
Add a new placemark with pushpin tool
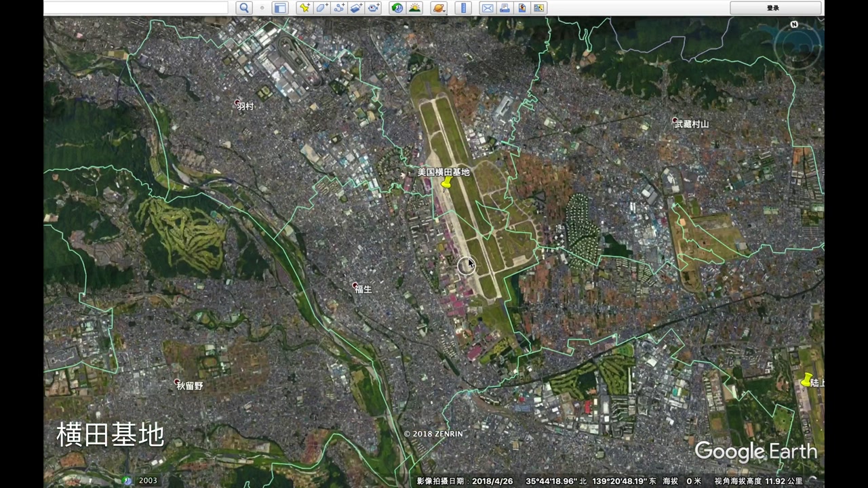tap(304, 8)
